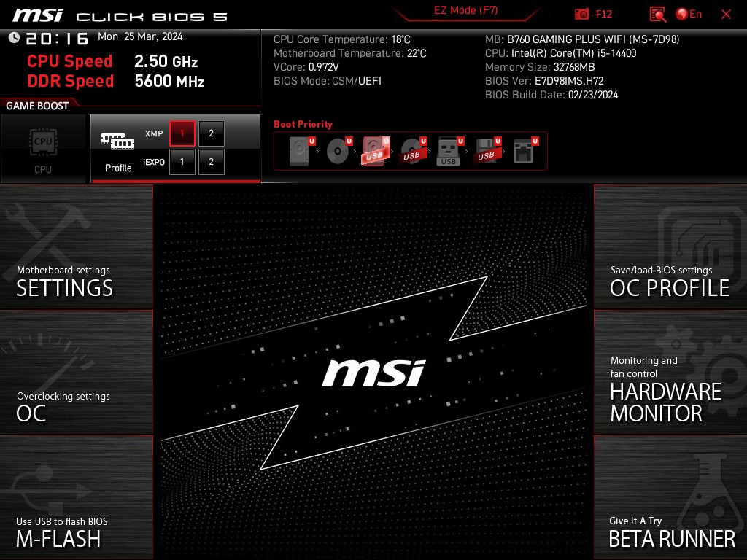Select the network boot device icon
Screen dimensions: 747x560
524,152
